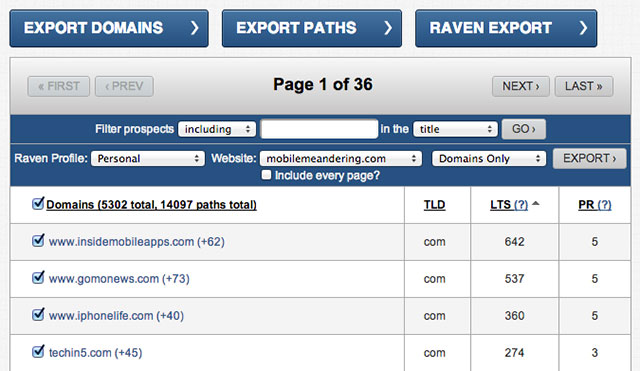Open the Raven Profile dropdown

click(148, 158)
